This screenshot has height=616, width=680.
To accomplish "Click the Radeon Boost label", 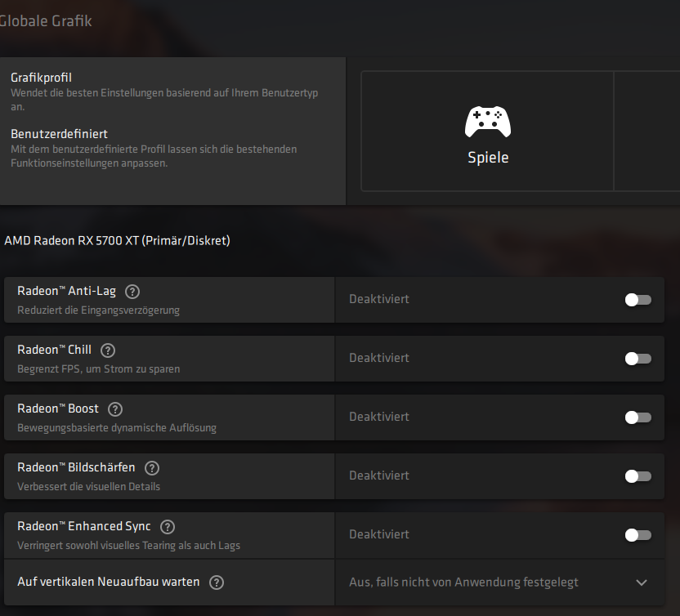I will pos(58,408).
